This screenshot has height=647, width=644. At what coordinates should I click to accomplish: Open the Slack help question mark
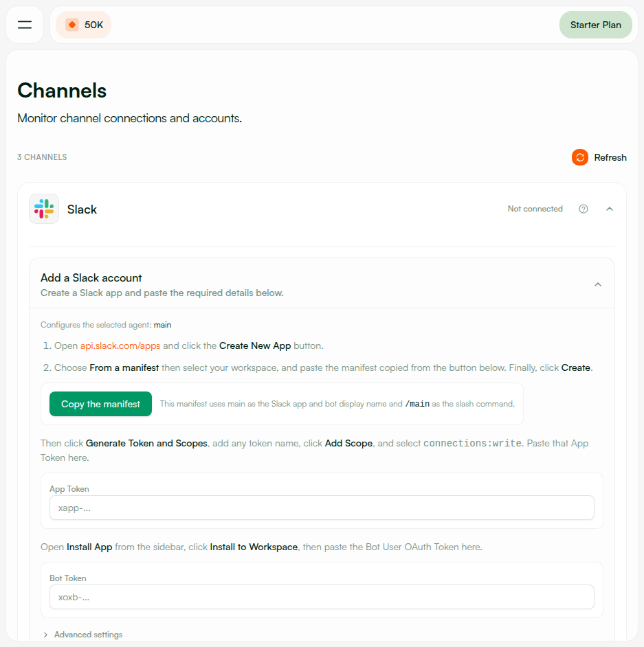tap(584, 209)
